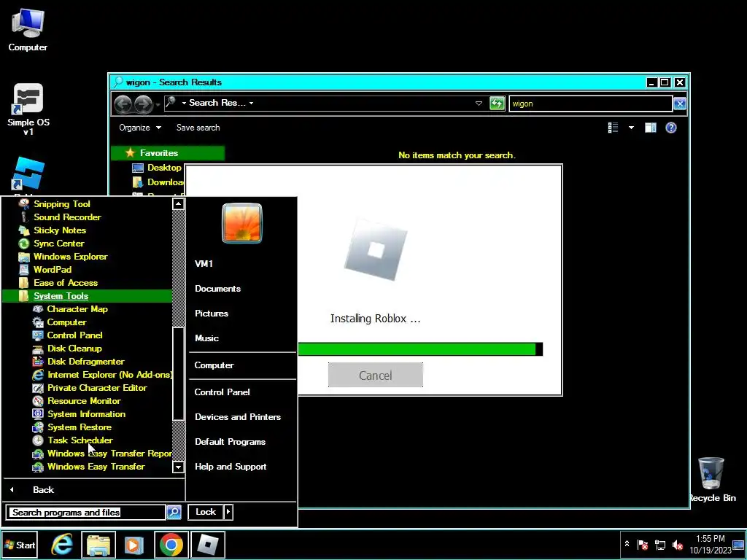747x560 pixels.
Task: Select the Roblox taskbar button
Action: [x=208, y=544]
